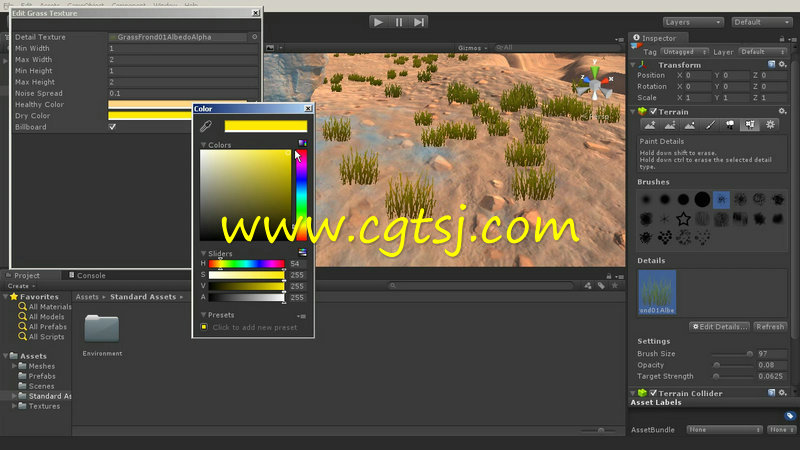This screenshot has height=450, width=800.
Task: Collapse the Transform component
Action: point(633,65)
